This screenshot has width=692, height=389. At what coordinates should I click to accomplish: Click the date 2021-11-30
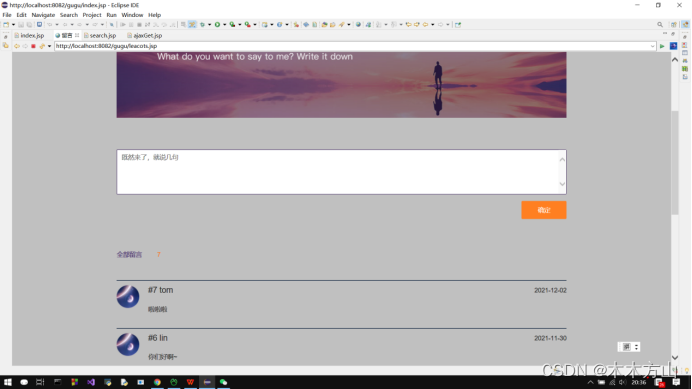(x=550, y=338)
